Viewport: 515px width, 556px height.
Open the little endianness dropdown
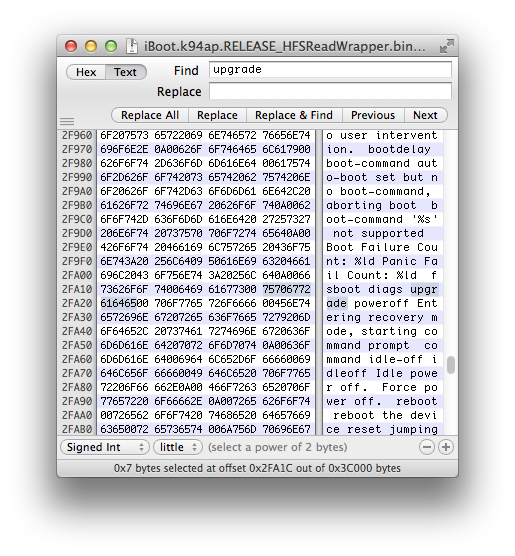pos(178,447)
